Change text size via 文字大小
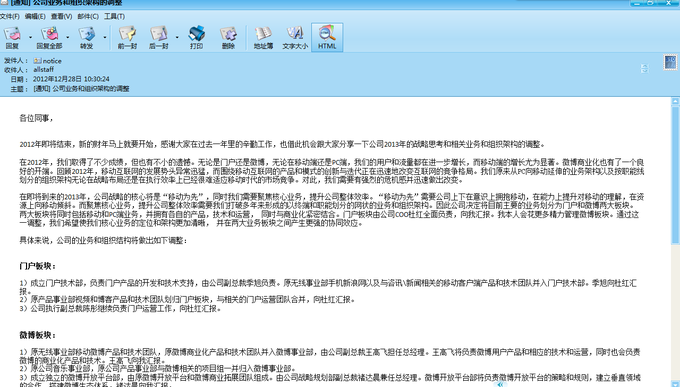Image resolution: width=680 pixels, height=387 pixels. pyautogui.click(x=295, y=37)
